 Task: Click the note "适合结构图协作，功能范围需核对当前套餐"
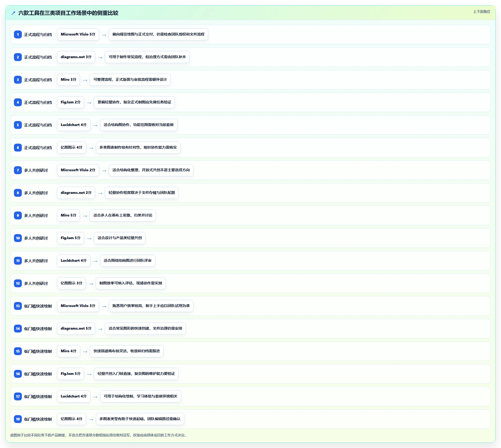139,125
